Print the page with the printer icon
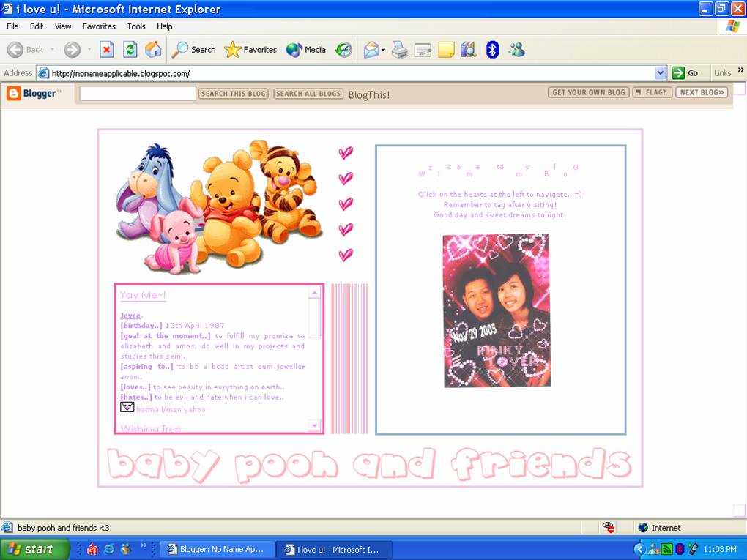The width and height of the screenshot is (747, 560). tap(399, 50)
